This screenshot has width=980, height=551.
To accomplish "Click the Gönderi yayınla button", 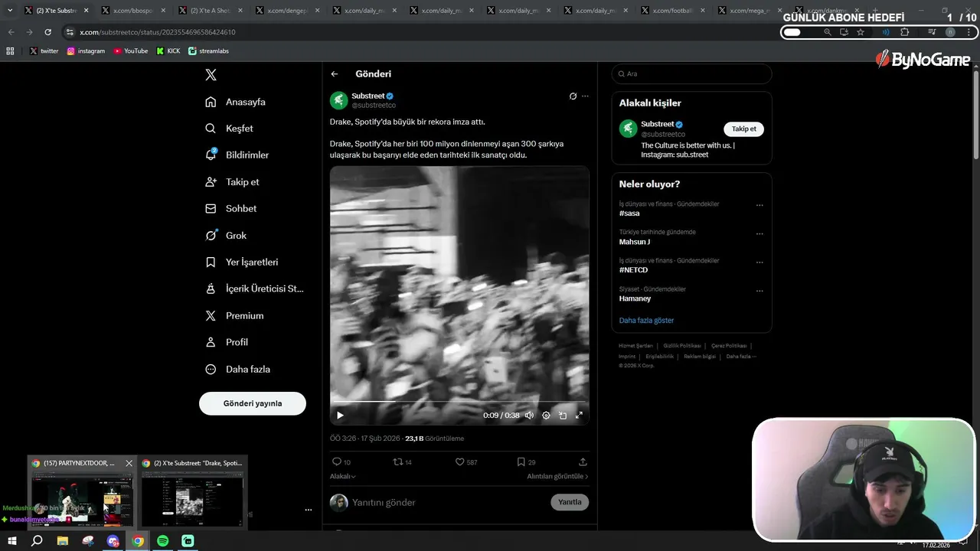I will [x=253, y=403].
